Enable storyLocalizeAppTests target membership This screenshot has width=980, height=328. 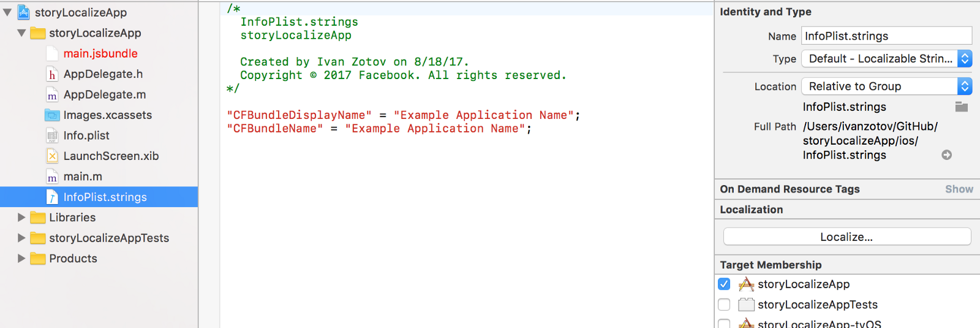click(724, 305)
